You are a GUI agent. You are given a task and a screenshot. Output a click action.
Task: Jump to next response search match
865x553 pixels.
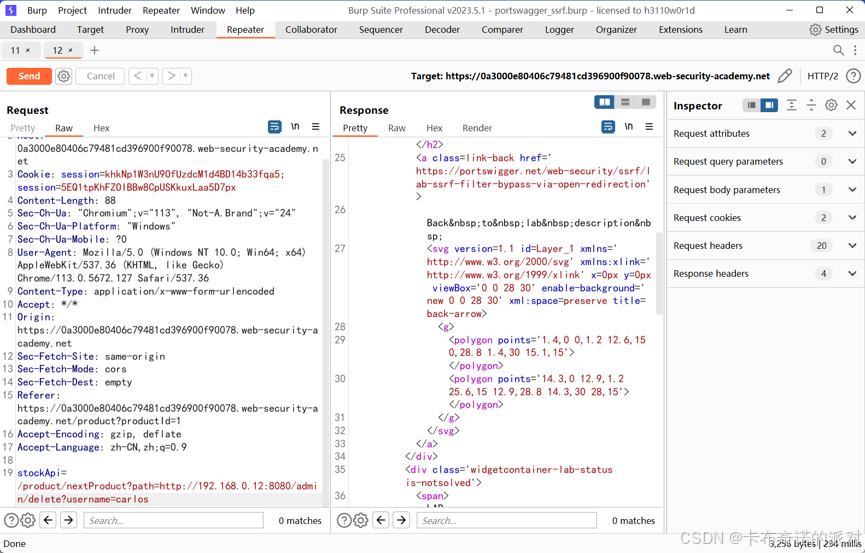click(x=402, y=520)
